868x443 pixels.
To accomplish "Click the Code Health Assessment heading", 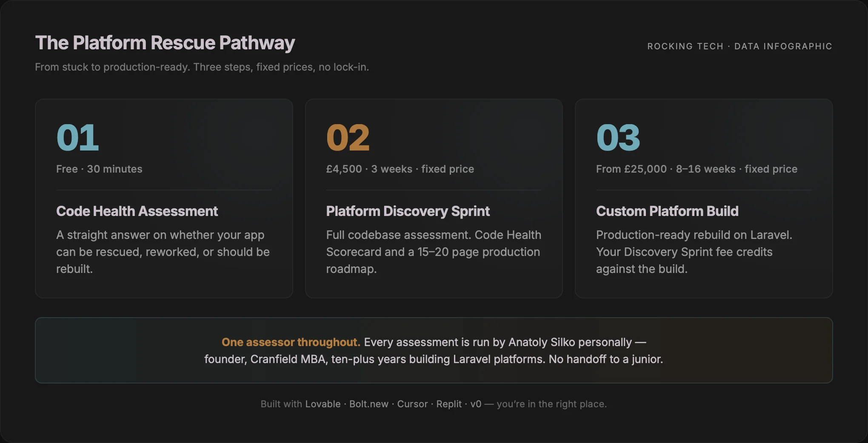I will coord(137,211).
